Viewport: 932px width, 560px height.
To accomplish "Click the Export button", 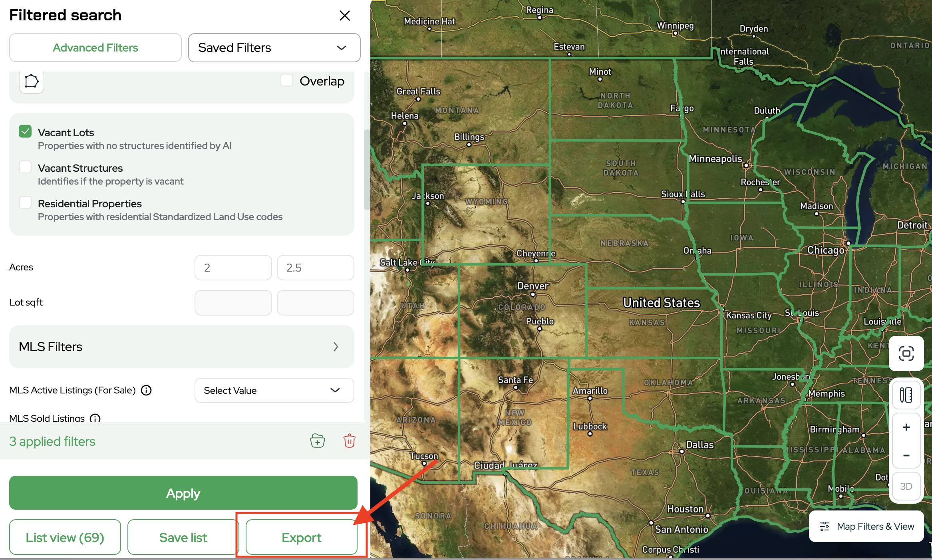I will click(301, 537).
